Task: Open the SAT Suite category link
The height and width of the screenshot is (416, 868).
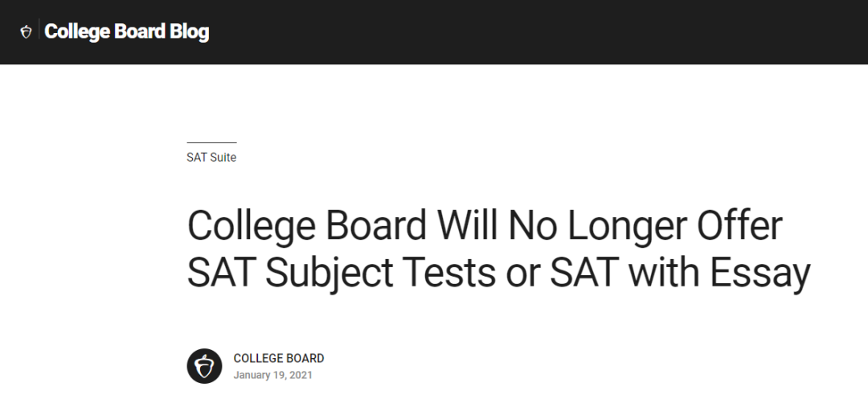Action: coord(211,158)
